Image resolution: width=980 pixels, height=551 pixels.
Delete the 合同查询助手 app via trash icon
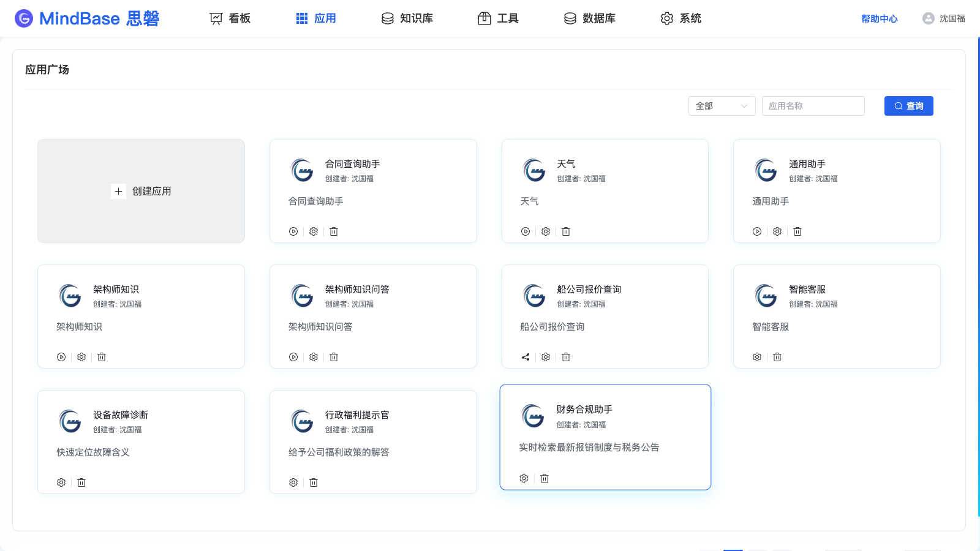[x=334, y=231]
